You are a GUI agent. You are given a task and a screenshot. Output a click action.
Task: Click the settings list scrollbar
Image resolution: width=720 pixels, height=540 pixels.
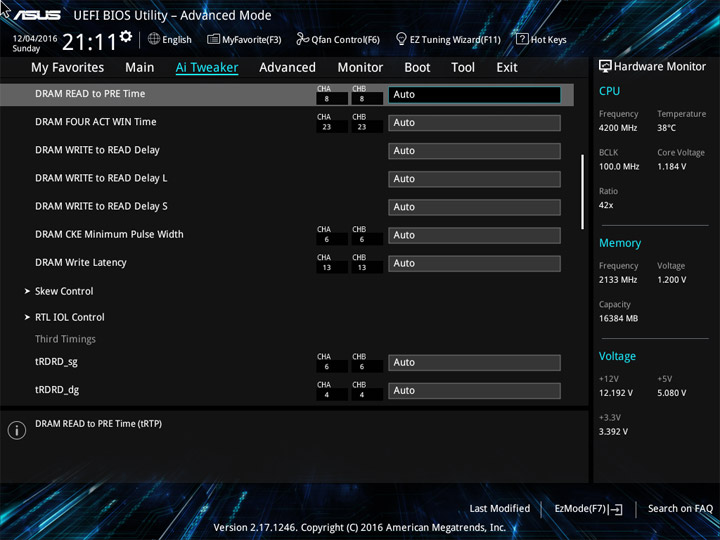tap(583, 192)
